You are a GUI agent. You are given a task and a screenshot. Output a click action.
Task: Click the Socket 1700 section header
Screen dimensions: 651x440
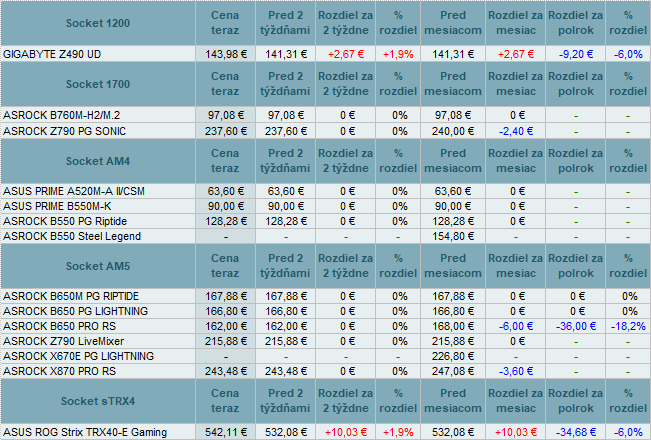(x=98, y=84)
